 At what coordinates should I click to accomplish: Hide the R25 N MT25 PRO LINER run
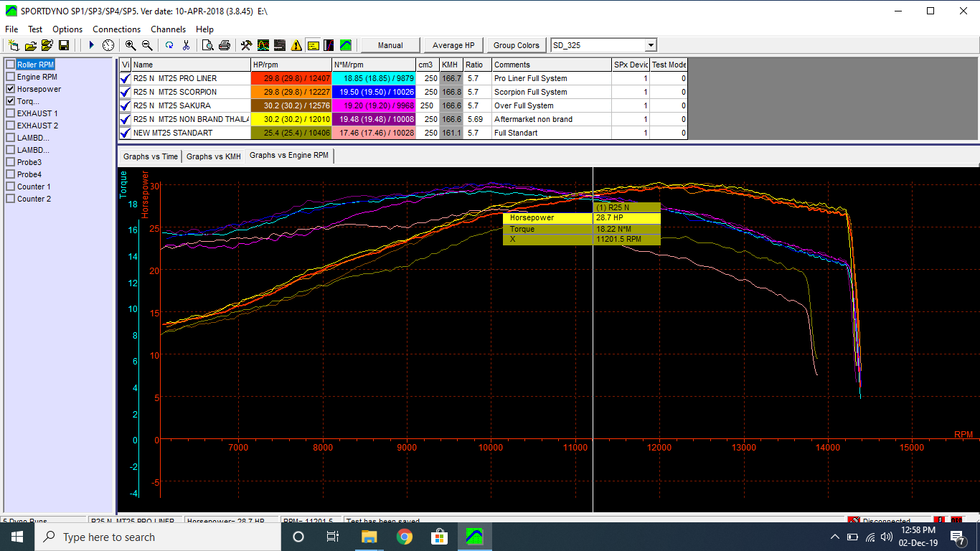point(126,78)
